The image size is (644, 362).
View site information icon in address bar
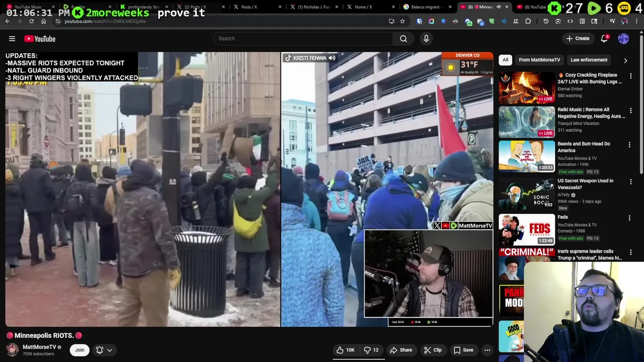58,21
